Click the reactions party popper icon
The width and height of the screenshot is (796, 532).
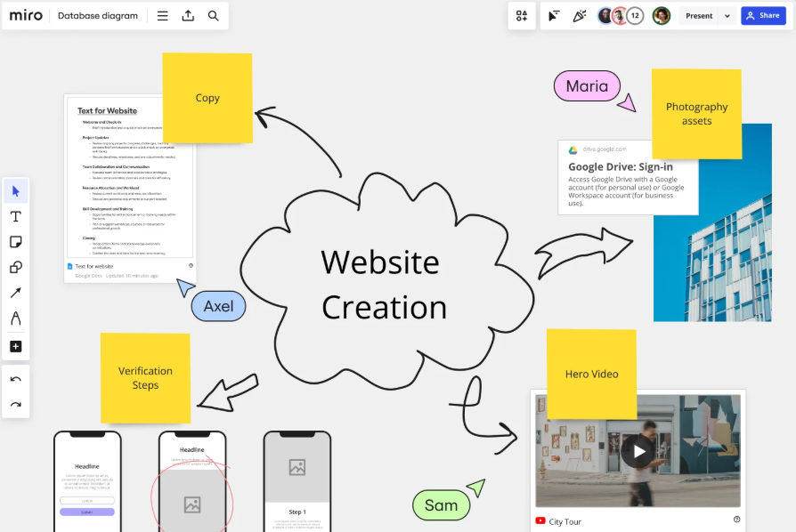point(580,16)
